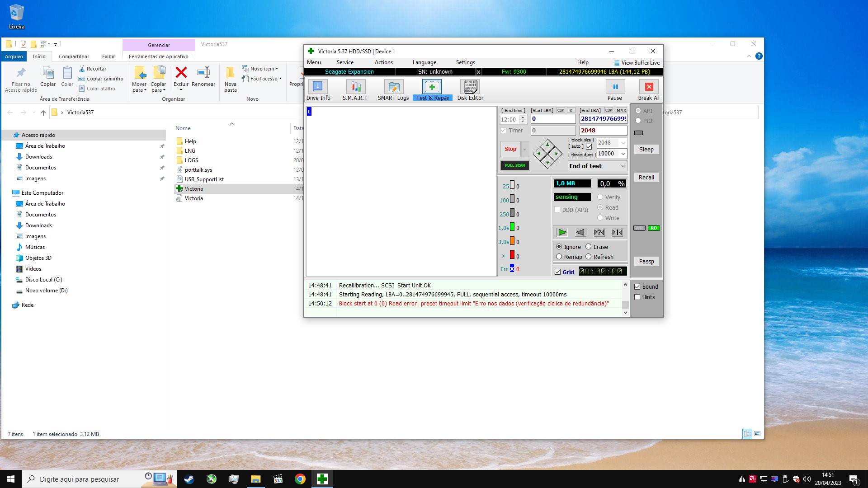Screen dimensions: 868x488
Task: Toggle the Grid checkbox
Action: [x=558, y=272]
